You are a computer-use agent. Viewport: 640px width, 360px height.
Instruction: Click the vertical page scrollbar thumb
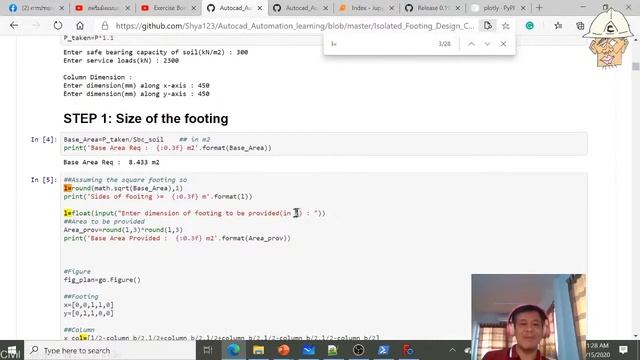pos(636,67)
